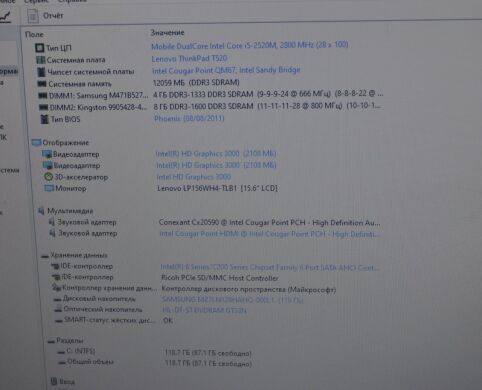This screenshot has height=390, width=482.
Task: Select the C: (NTFS) free-space value
Action: [x=208, y=353]
